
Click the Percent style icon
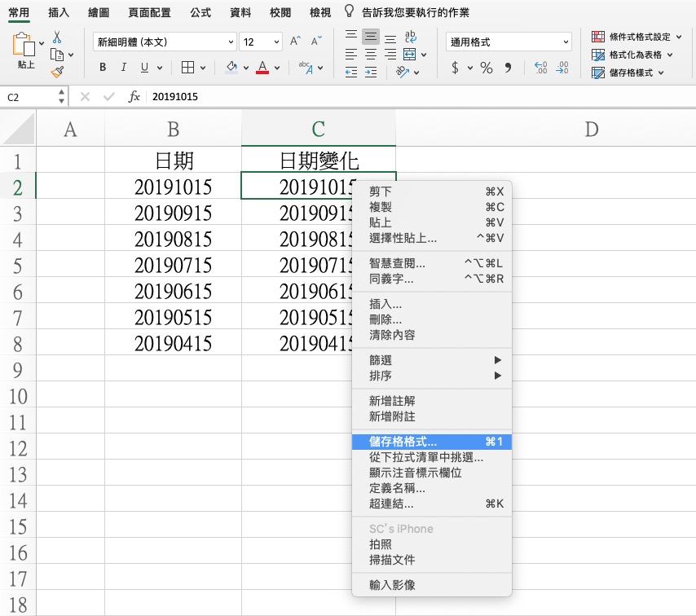(487, 68)
